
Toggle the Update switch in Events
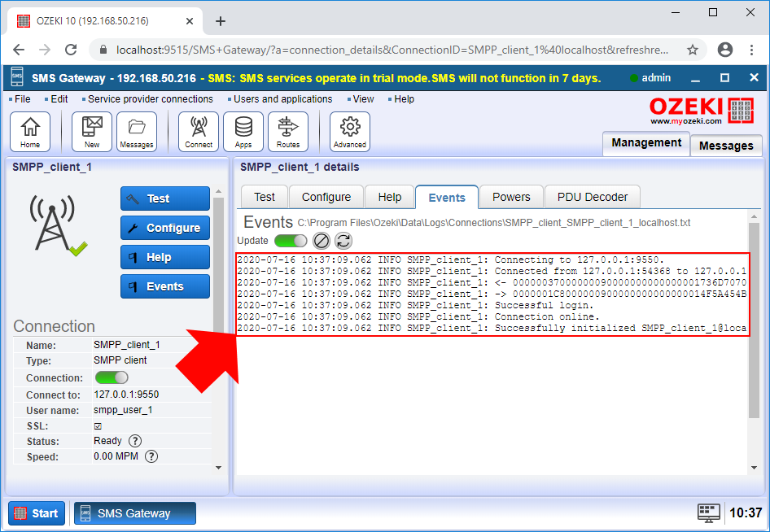coord(291,241)
